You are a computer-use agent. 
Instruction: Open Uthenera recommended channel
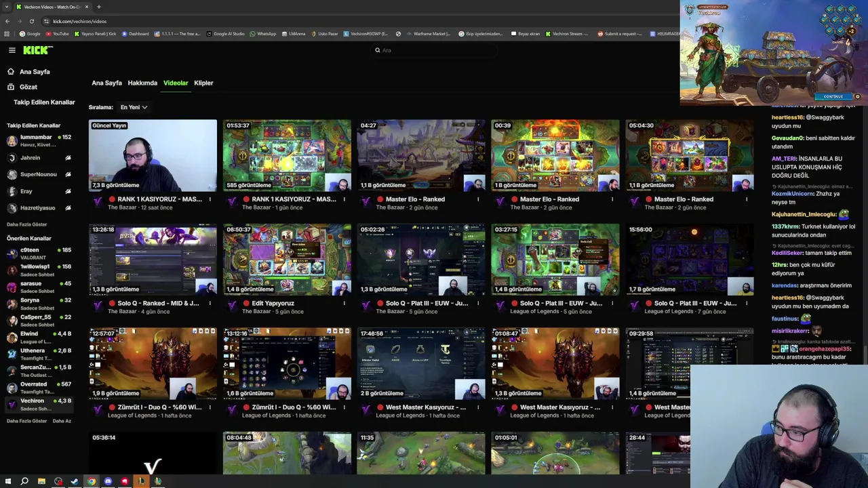[39, 354]
